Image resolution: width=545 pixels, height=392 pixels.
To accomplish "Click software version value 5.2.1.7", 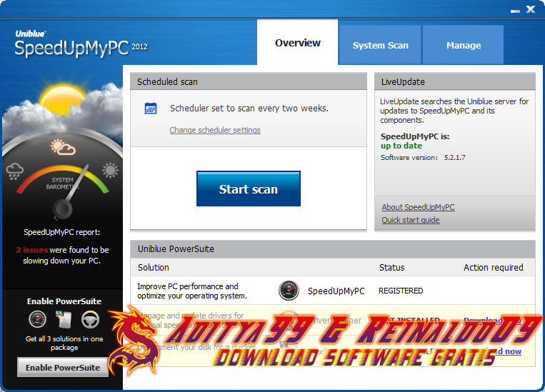I will pos(454,158).
